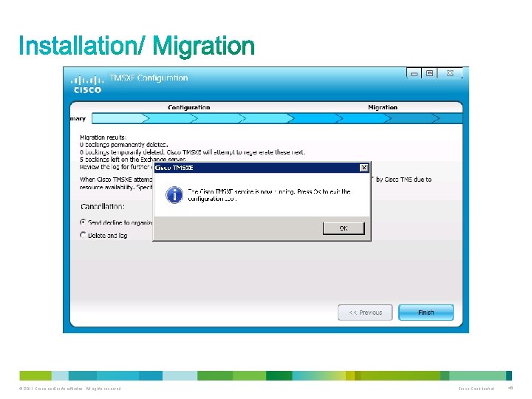Click OK in the Cisco TMSXE dialog
Image resolution: width=532 pixels, height=399 pixels.
coord(344,228)
